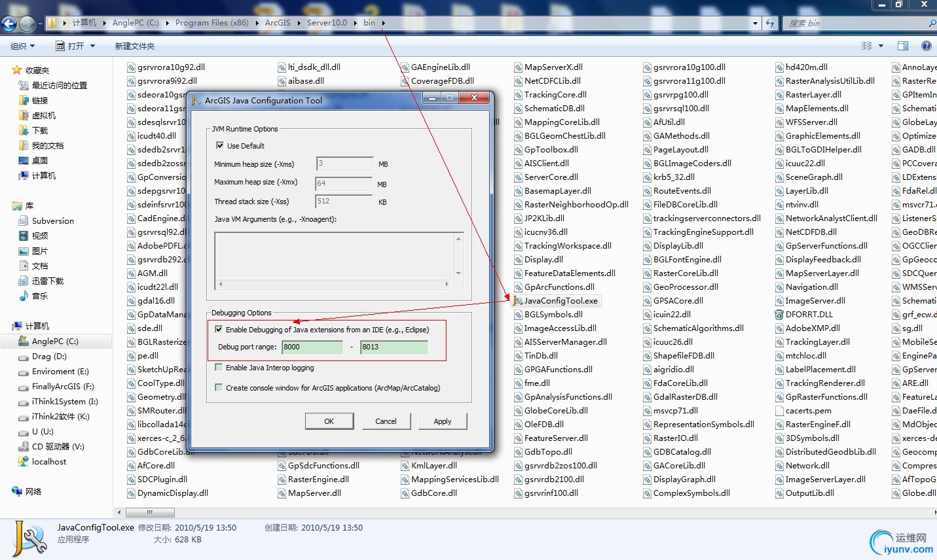The height and width of the screenshot is (560, 937).
Task: Select the DFORRT.DLL file icon
Action: [779, 315]
